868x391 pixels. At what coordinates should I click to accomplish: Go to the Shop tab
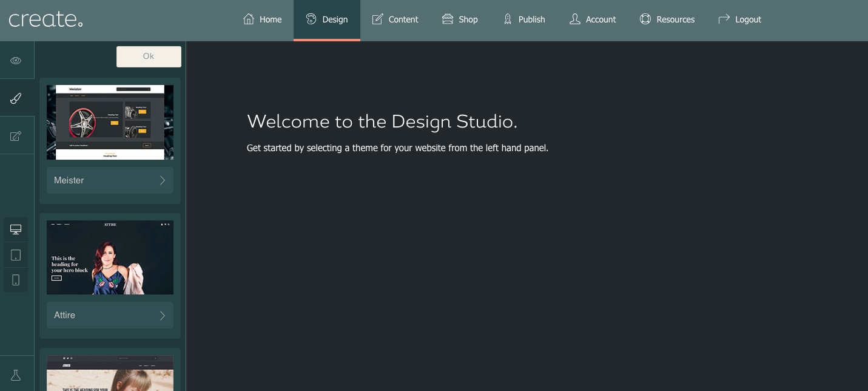460,19
